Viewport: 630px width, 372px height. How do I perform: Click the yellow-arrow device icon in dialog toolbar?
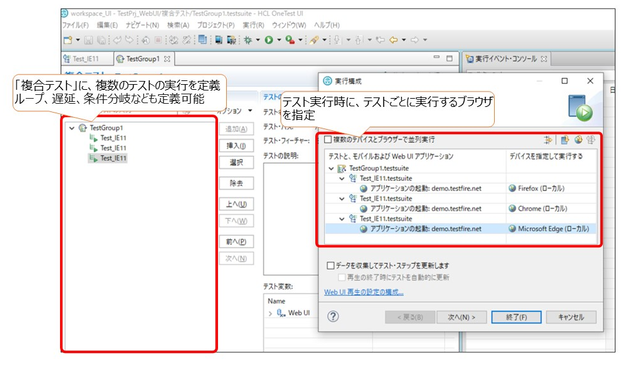tap(565, 139)
